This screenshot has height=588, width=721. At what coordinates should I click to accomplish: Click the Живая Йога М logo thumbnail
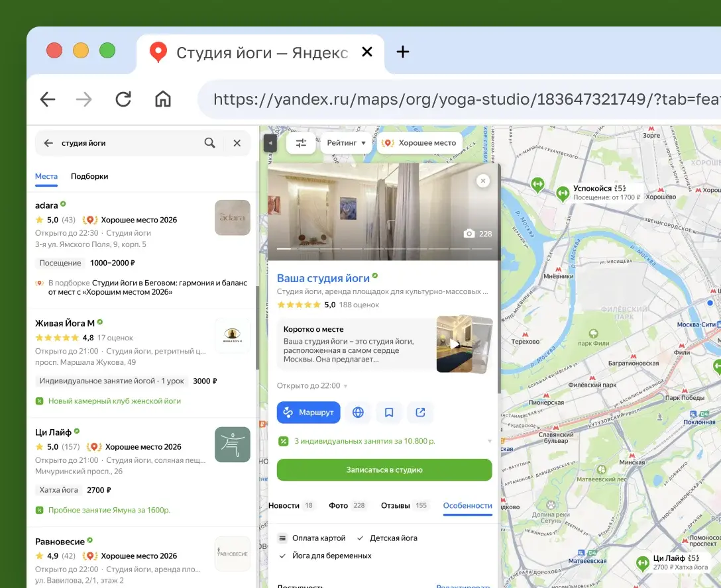[x=233, y=335]
